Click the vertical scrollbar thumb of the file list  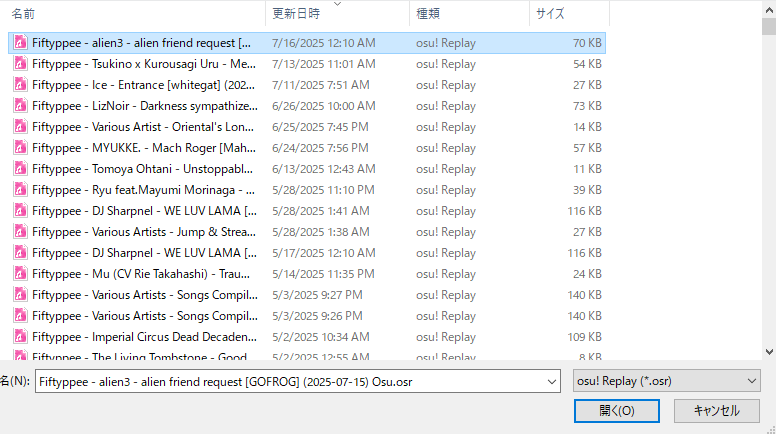[x=769, y=26]
